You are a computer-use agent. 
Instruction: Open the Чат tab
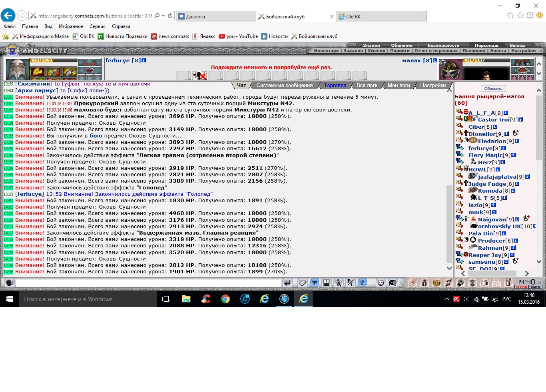[241, 85]
